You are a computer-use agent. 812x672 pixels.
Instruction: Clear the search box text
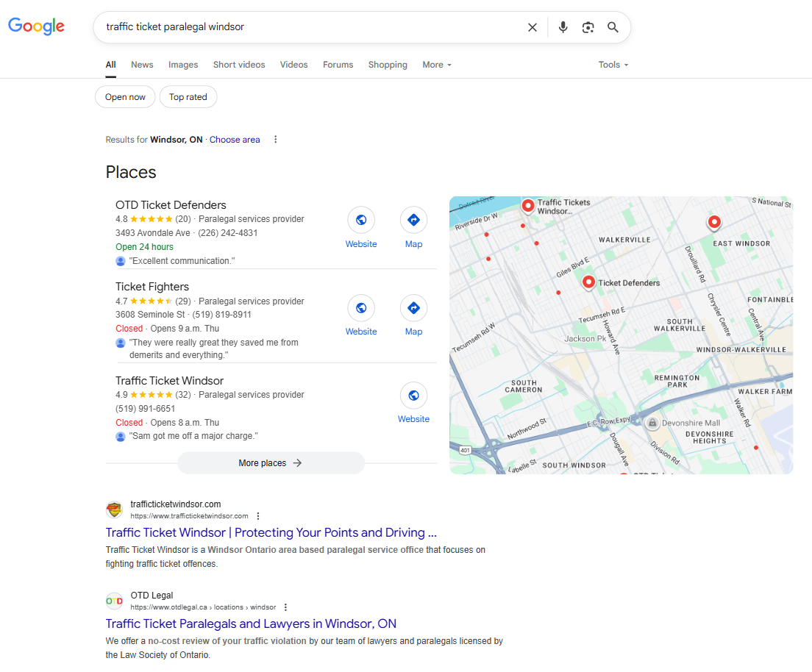[x=533, y=27]
